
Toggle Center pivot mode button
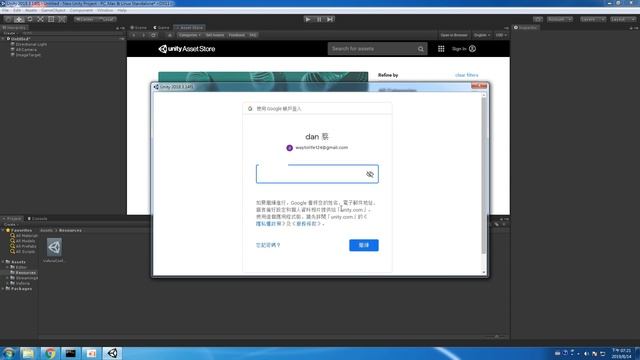[x=84, y=19]
